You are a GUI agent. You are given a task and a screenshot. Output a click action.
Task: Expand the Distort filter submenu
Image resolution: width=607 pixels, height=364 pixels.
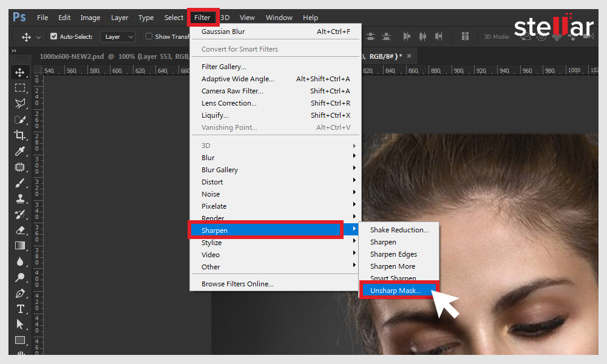coord(274,182)
